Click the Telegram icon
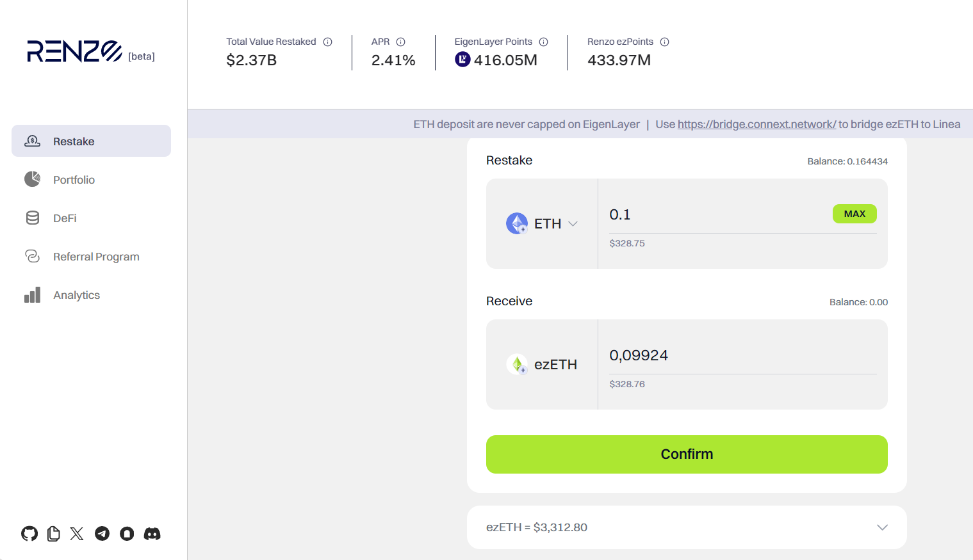973x560 pixels. click(102, 533)
